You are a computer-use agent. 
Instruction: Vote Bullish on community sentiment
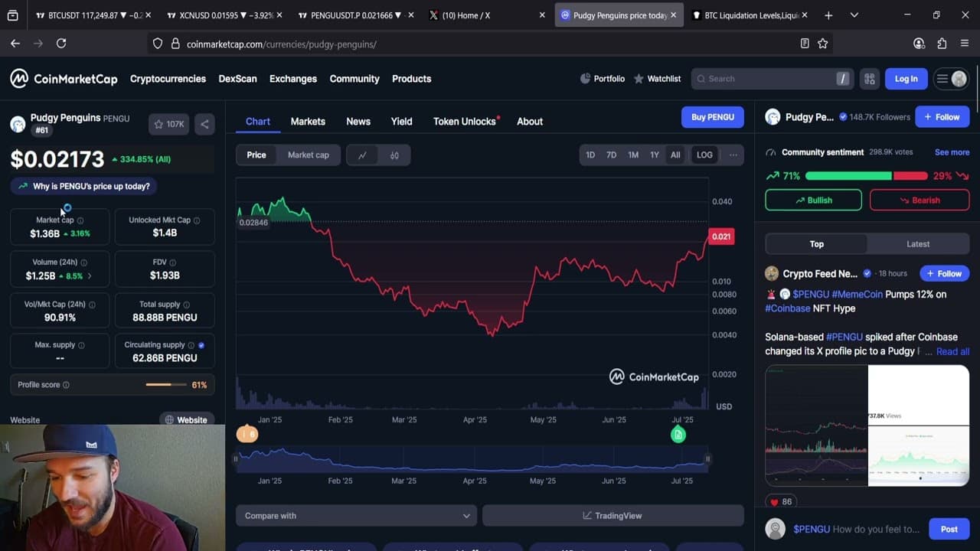[x=813, y=201]
